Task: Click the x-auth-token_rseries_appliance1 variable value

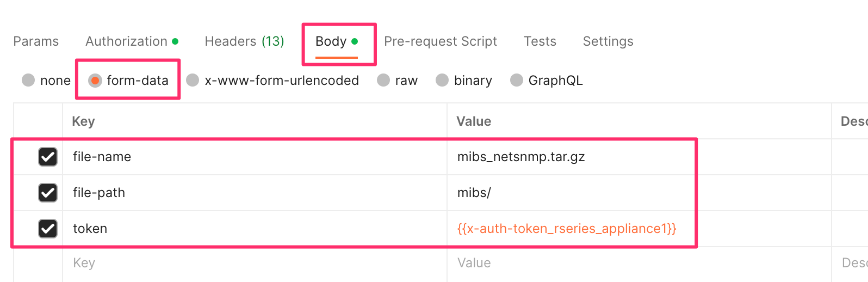Action: point(567,229)
